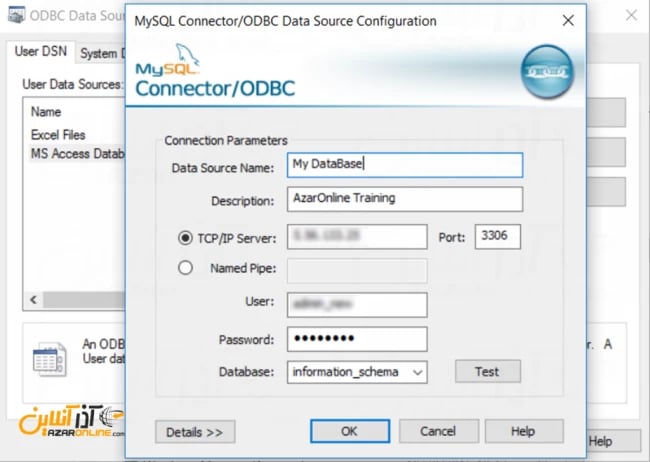650x462 pixels.
Task: Switch to System DSN tab in ODBC window
Action: (x=100, y=53)
